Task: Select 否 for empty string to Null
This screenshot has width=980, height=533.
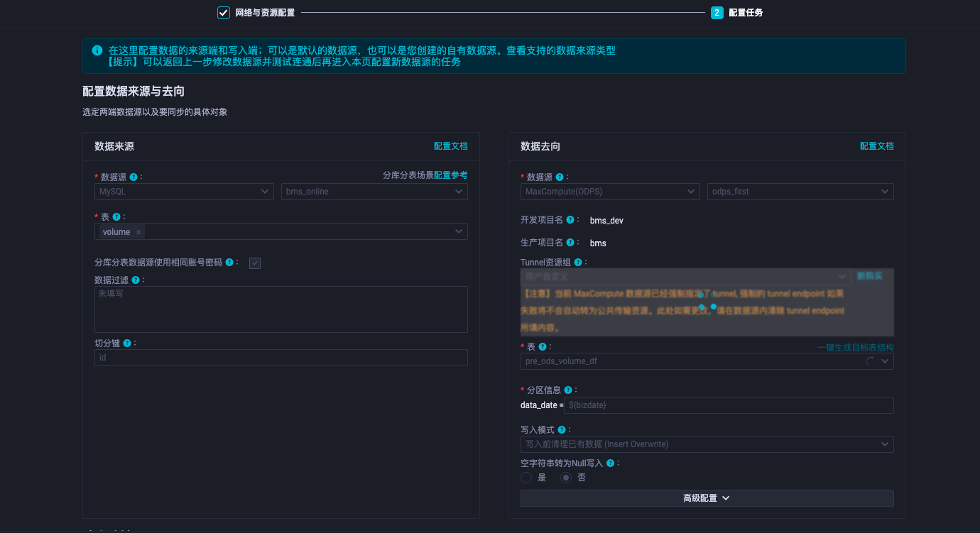Action: tap(566, 478)
